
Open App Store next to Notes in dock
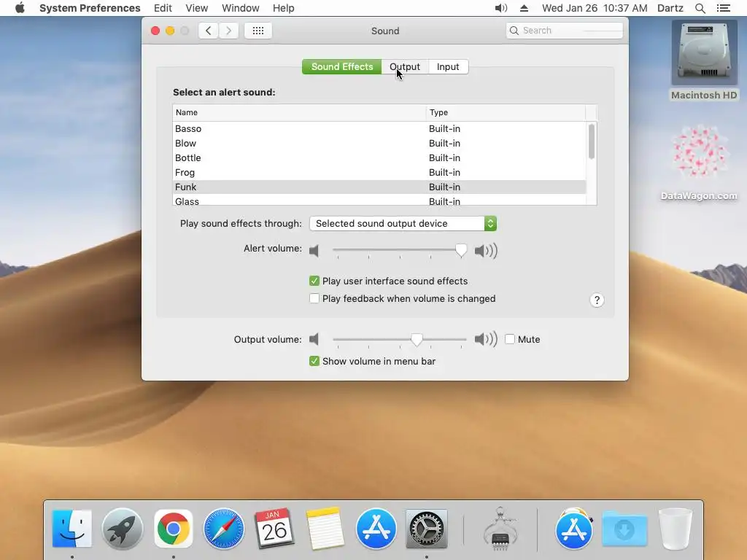point(376,529)
